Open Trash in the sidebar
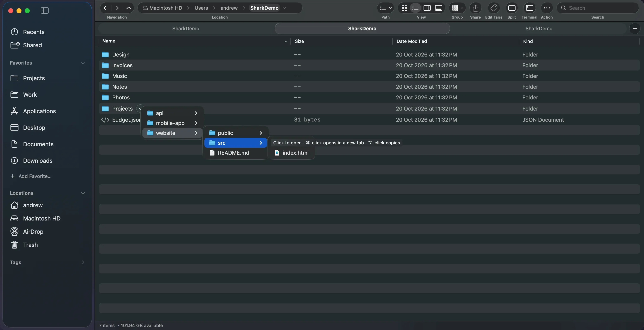This screenshot has height=330, width=644. tap(24, 245)
